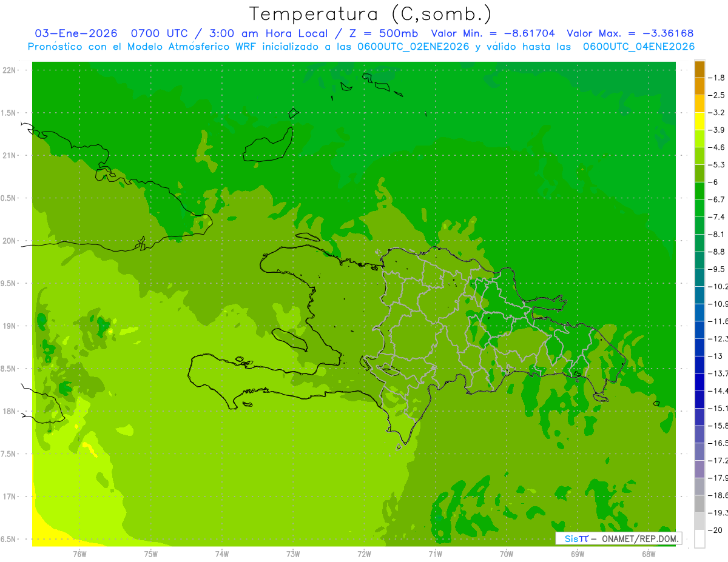Click the legend value '-1.8'
Screen dimensions: 728x562
717,78
